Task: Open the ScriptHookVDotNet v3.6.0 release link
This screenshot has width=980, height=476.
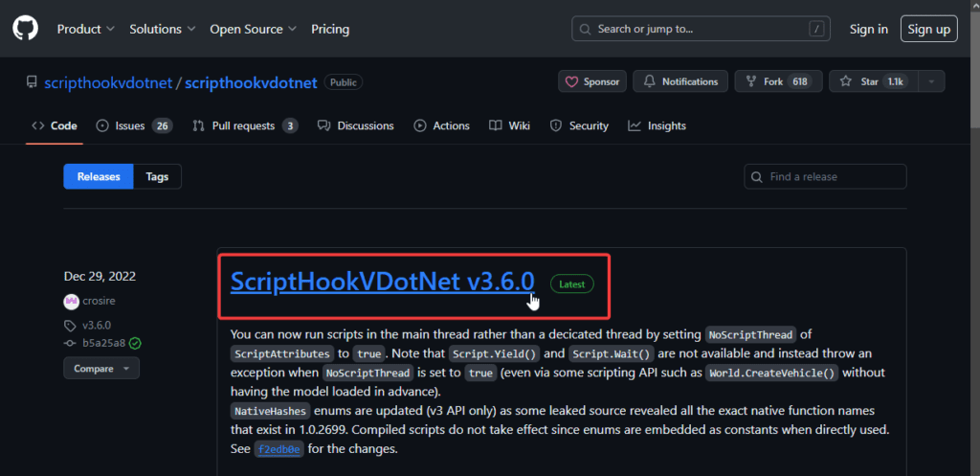Action: (382, 283)
